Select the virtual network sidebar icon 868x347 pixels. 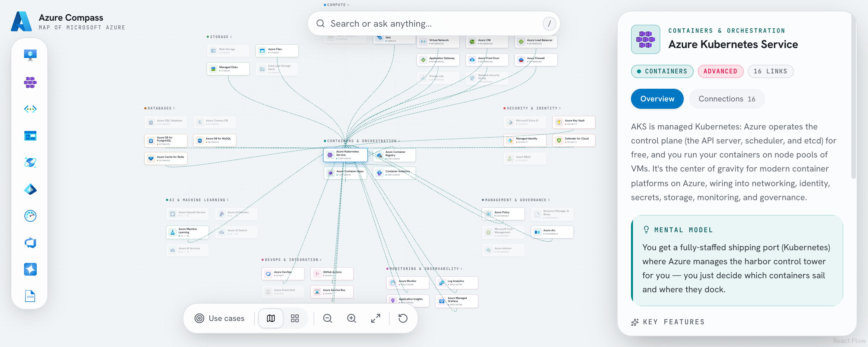pyautogui.click(x=30, y=109)
